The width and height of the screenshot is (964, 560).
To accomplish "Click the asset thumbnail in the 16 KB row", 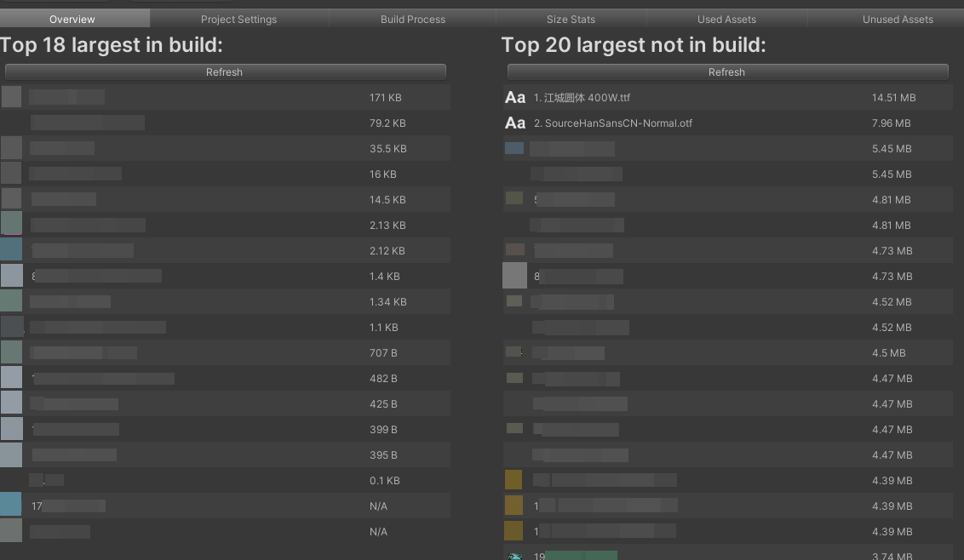I will (x=11, y=174).
